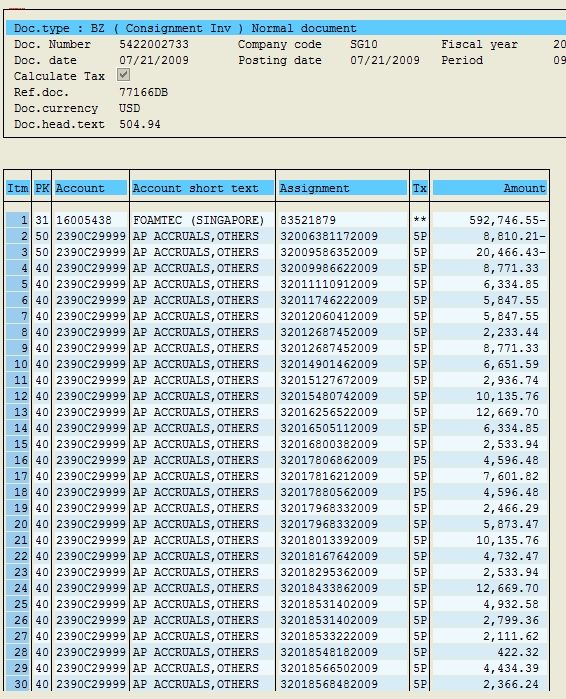
Task: Click tax code ** in item 1
Action: tap(420, 220)
